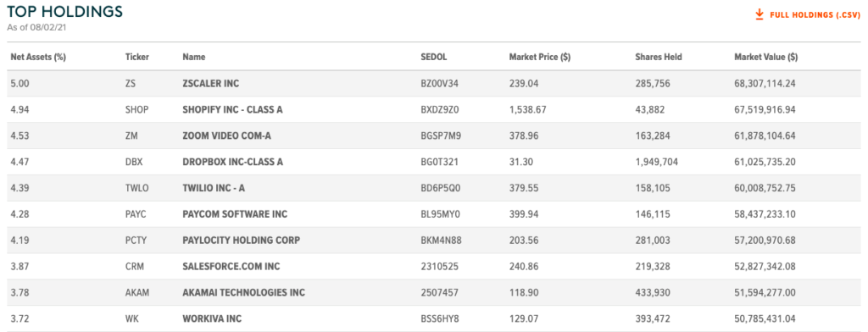Click the shares held value 43,882

[650, 109]
